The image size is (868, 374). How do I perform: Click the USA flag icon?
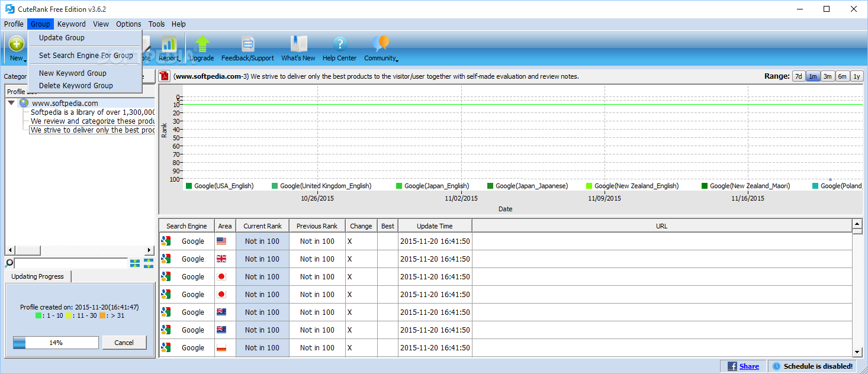[221, 241]
